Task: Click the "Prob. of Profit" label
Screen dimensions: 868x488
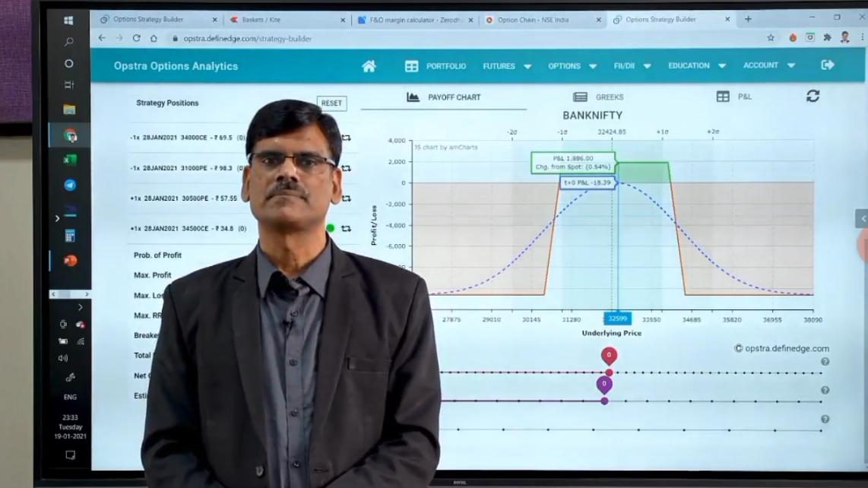Action: [158, 255]
